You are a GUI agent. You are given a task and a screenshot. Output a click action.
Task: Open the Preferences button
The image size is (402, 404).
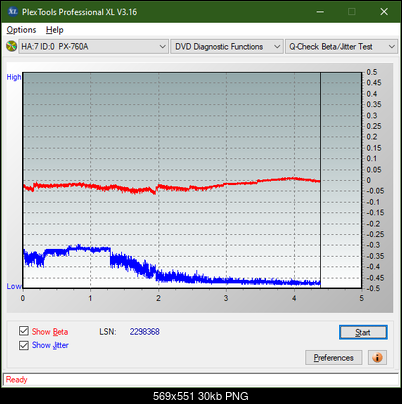click(333, 358)
